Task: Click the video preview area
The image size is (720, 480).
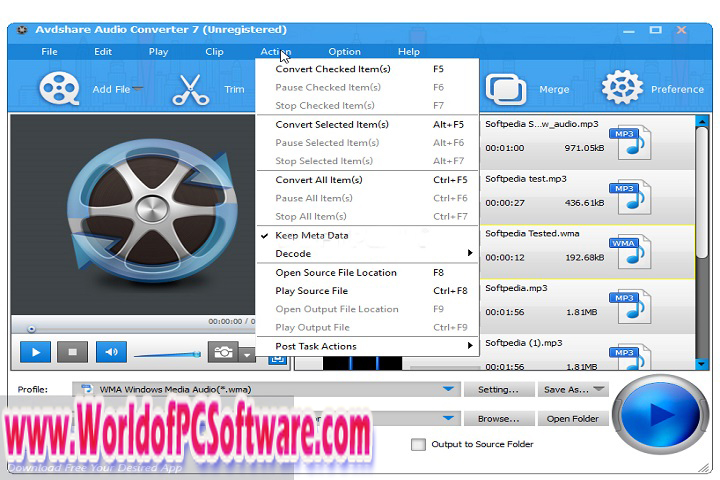Action: pyautogui.click(x=133, y=215)
